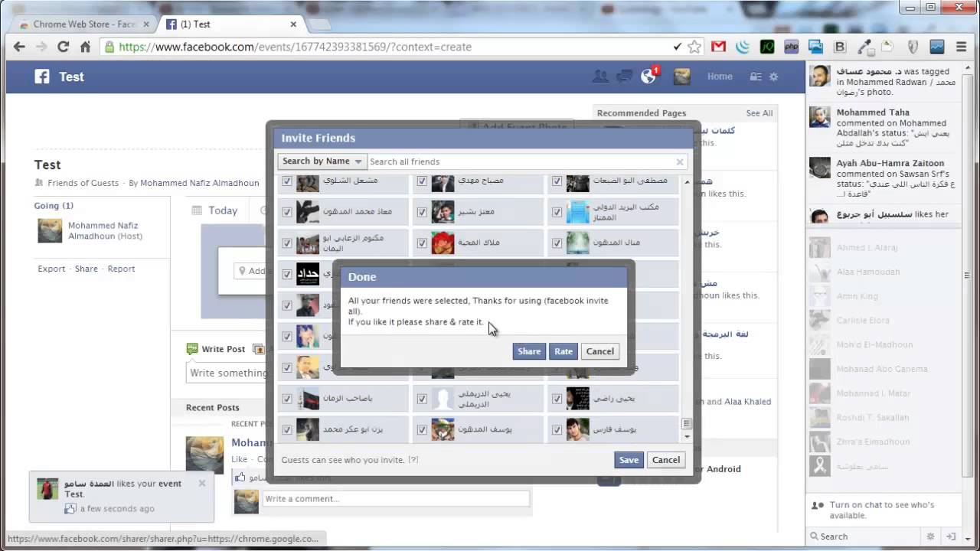Uncheck friend مصطفى ابو الضبعات
Viewport: 980px width, 551px height.
point(557,181)
